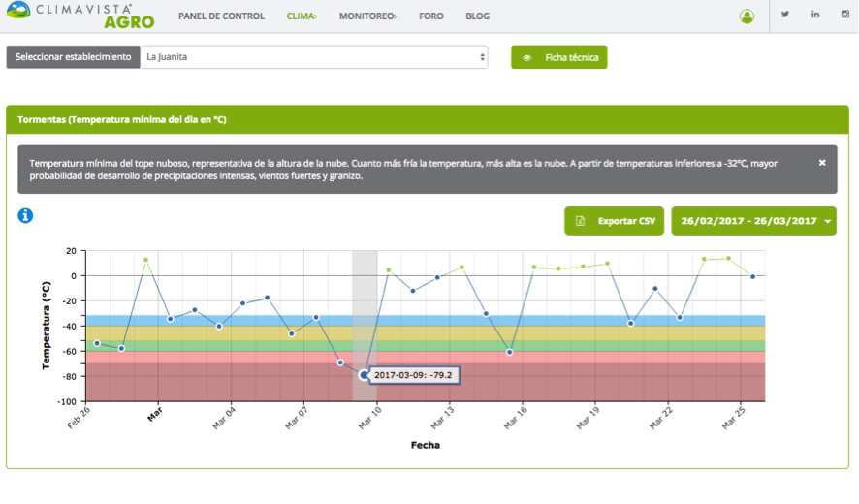Image resolution: width=859 pixels, height=504 pixels.
Task: Open the Twitter social link
Action: pos(785,15)
